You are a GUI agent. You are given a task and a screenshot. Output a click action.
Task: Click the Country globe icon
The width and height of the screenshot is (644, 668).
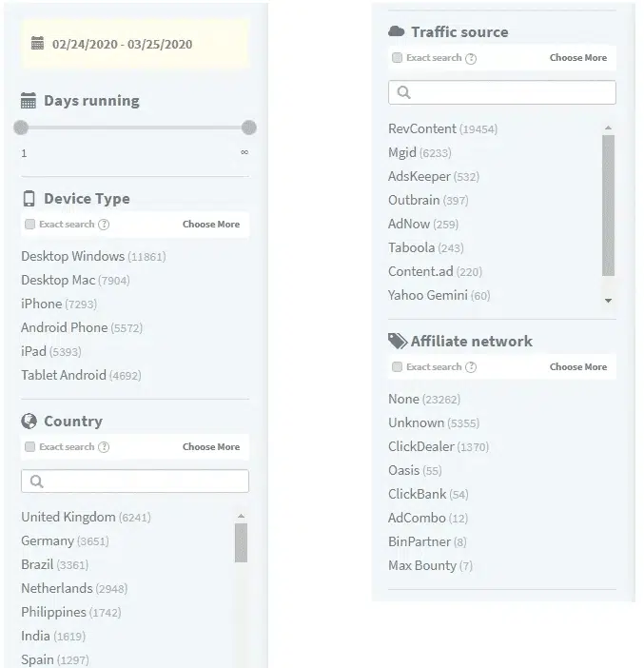[x=29, y=422]
